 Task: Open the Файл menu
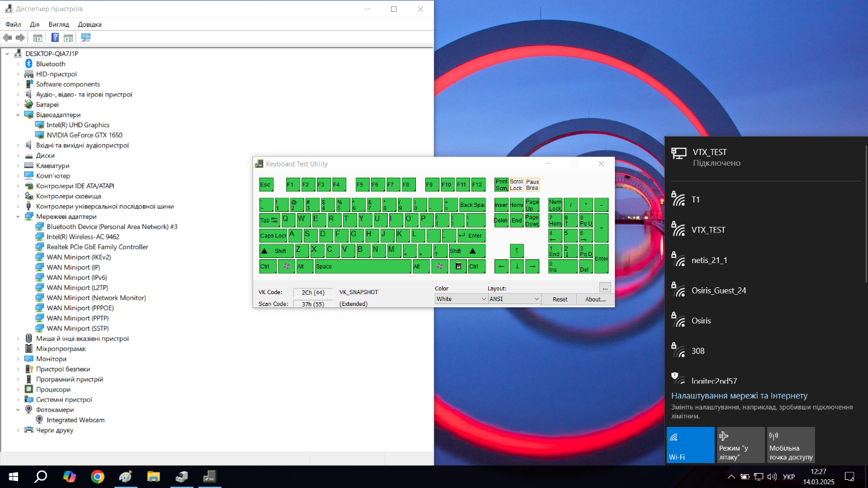(13, 24)
